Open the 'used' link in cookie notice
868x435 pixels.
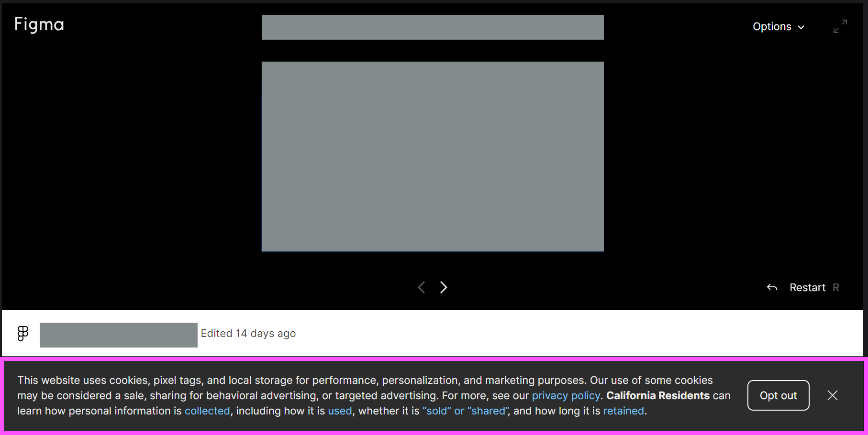click(x=340, y=411)
